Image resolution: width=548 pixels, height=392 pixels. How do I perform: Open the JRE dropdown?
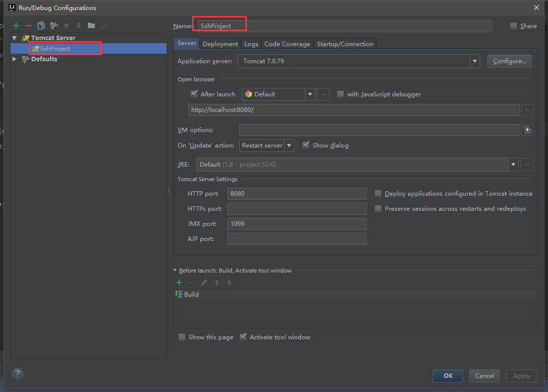point(513,165)
